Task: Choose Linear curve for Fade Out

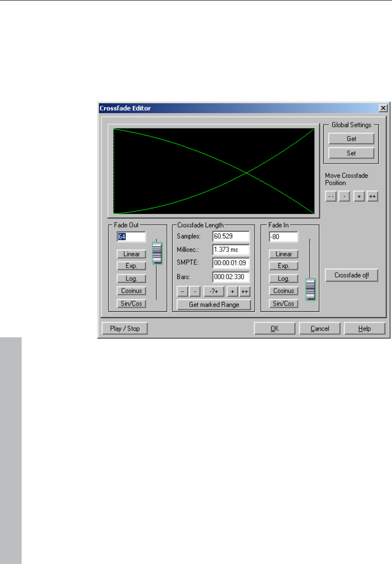Action: [131, 254]
